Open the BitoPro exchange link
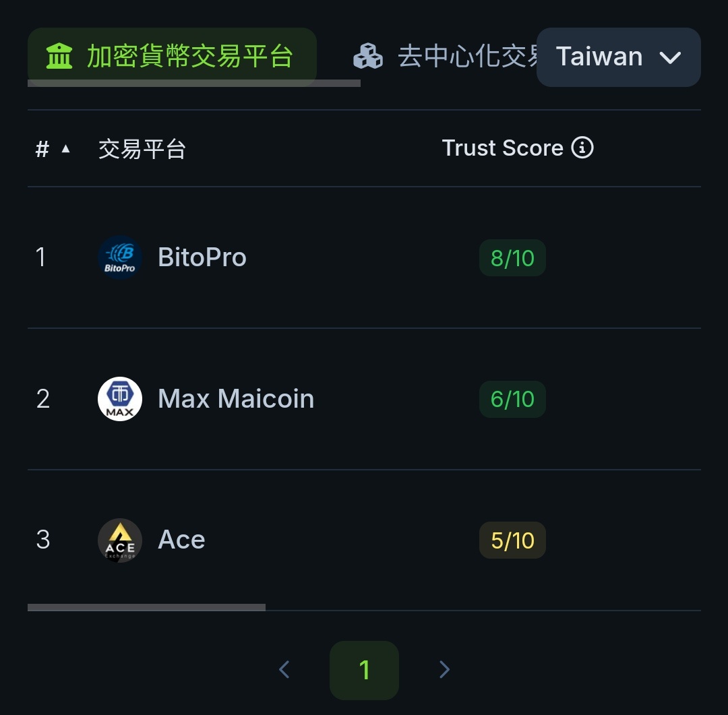This screenshot has height=715, width=728. coord(202,257)
